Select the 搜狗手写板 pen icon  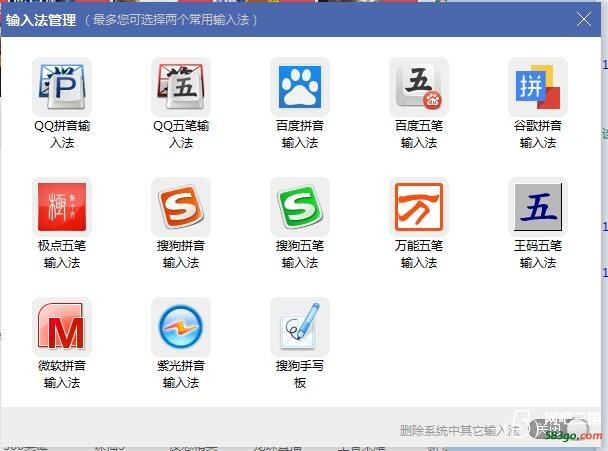pyautogui.click(x=300, y=327)
